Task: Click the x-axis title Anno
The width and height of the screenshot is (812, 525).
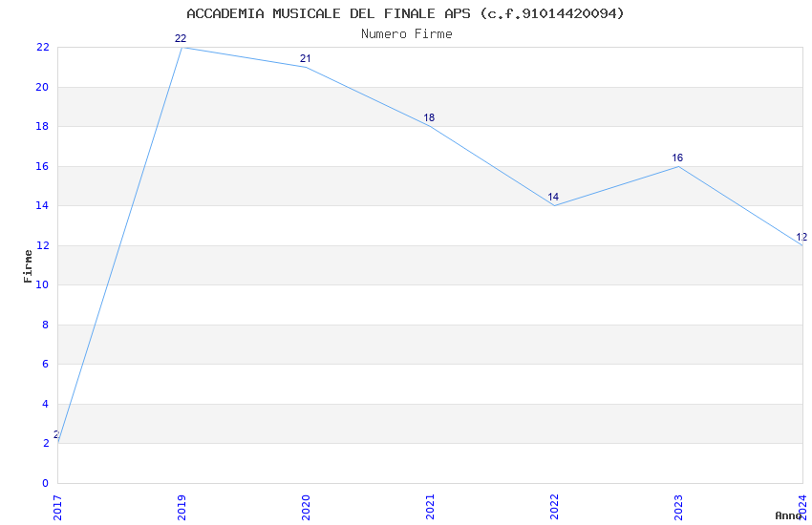Action: [788, 515]
